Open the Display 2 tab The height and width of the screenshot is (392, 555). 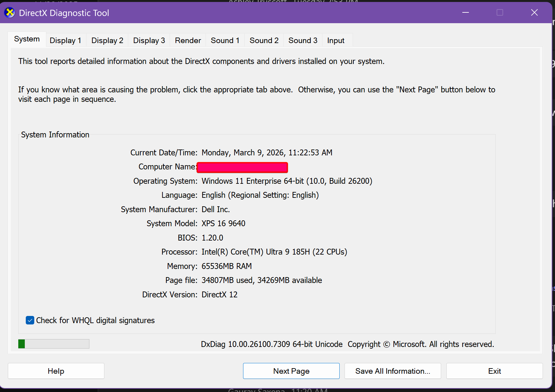pyautogui.click(x=107, y=40)
